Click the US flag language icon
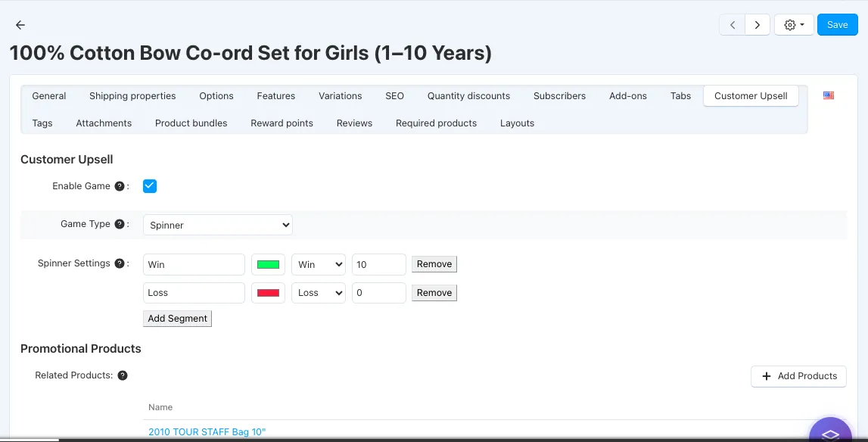This screenshot has height=442, width=868. pyautogui.click(x=828, y=95)
